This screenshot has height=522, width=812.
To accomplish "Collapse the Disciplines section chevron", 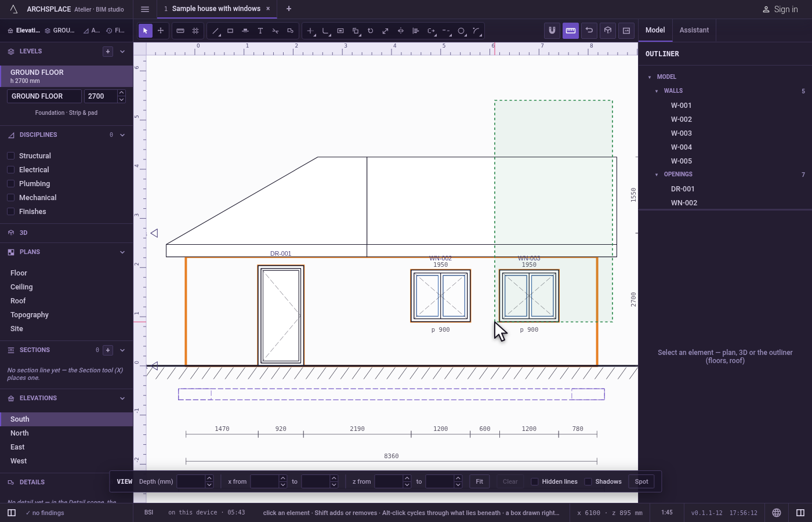I will coord(122,135).
